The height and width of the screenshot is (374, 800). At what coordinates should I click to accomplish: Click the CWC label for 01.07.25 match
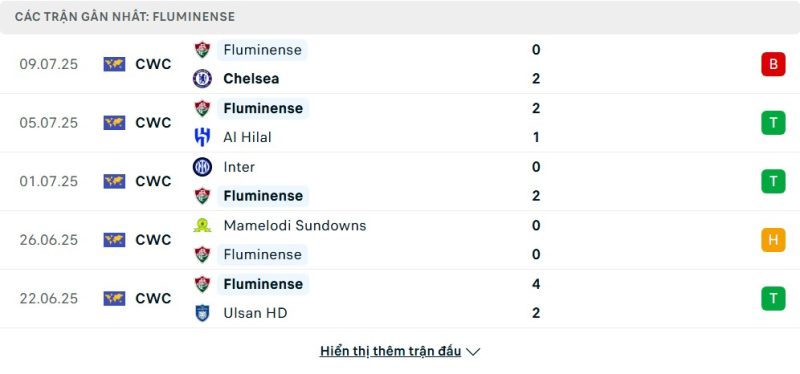(153, 182)
